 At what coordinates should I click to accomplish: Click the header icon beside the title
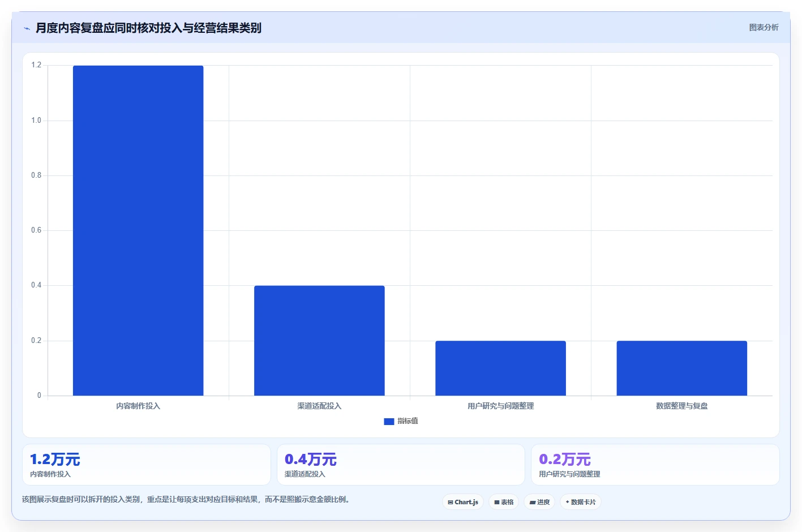[x=27, y=28]
